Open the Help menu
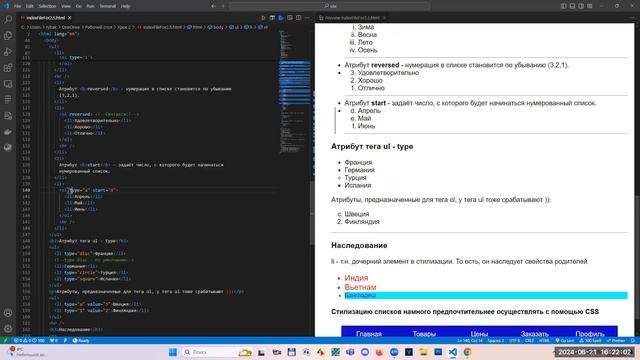This screenshot has height=360, width=640. click(126, 6)
